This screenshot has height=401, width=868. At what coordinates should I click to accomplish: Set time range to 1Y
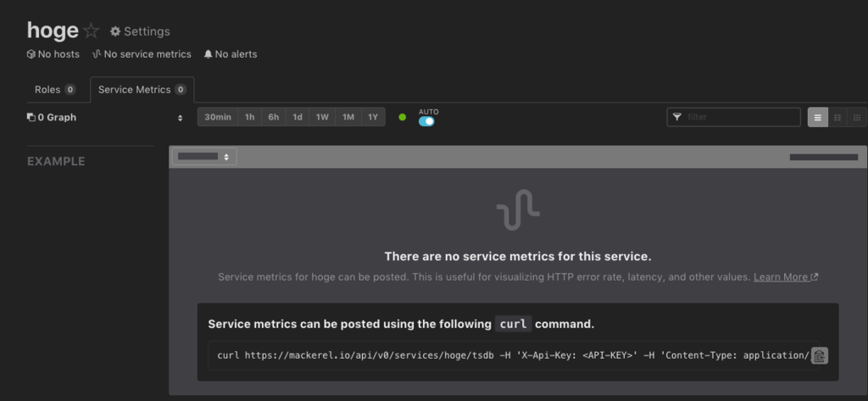click(373, 117)
